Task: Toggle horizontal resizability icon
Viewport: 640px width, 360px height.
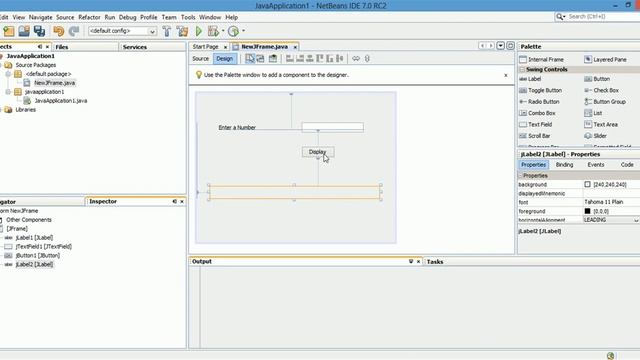Action: (356, 58)
